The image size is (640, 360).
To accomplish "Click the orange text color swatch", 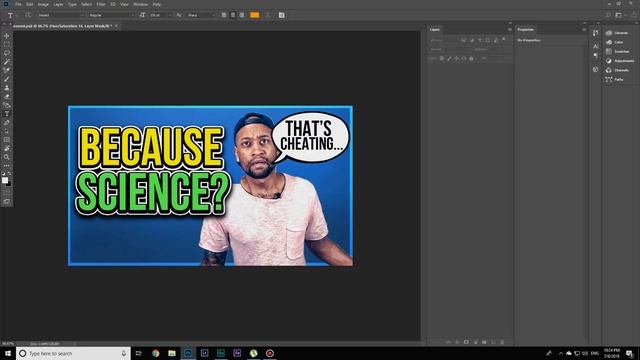I will (x=254, y=15).
